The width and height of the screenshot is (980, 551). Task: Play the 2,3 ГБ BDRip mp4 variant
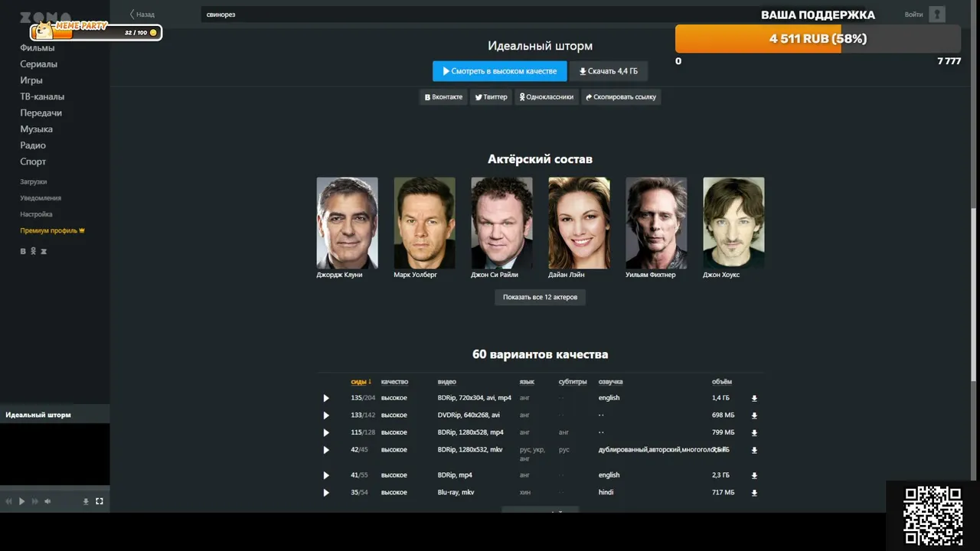pyautogui.click(x=326, y=475)
